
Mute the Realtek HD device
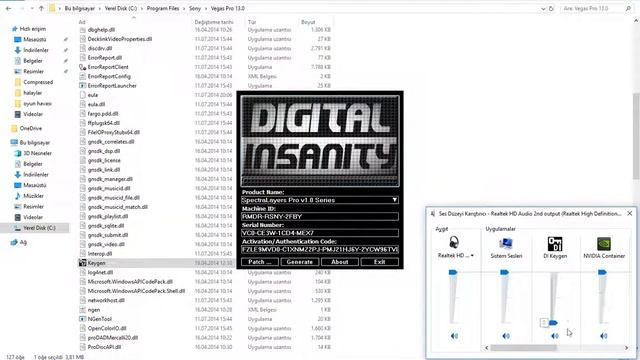(454, 336)
